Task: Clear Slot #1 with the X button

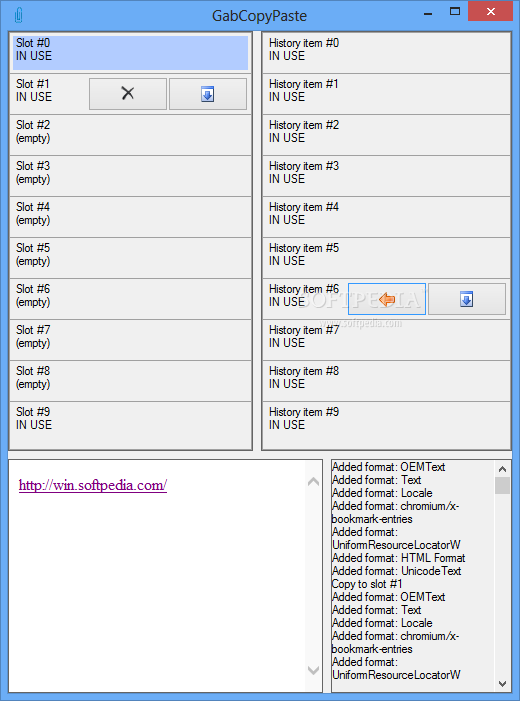Action: 128,94
